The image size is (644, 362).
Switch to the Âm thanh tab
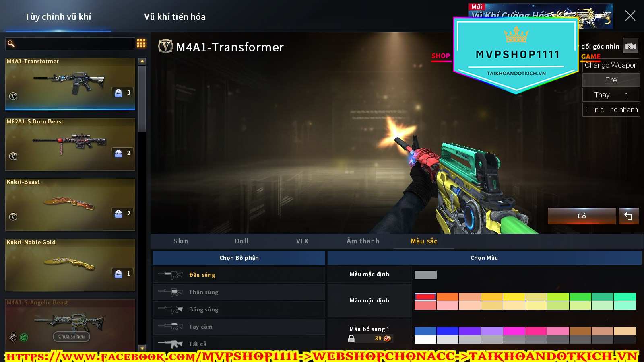[x=363, y=241]
